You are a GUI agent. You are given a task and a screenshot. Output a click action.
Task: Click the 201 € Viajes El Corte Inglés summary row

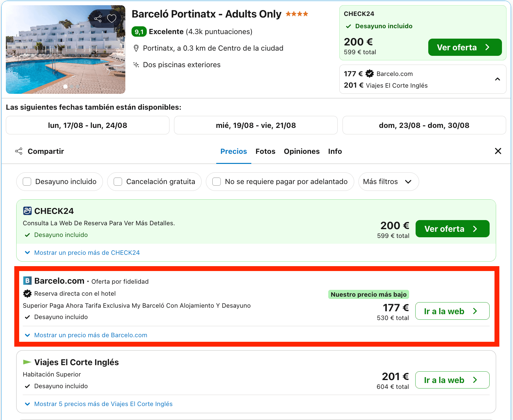point(386,85)
